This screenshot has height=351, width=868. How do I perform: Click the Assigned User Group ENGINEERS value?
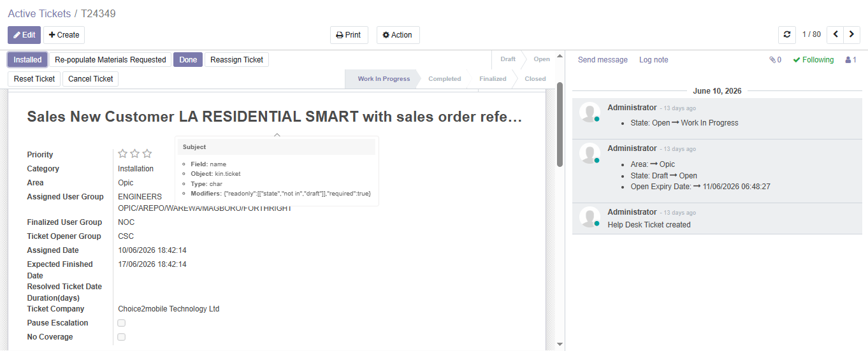pyautogui.click(x=205, y=203)
